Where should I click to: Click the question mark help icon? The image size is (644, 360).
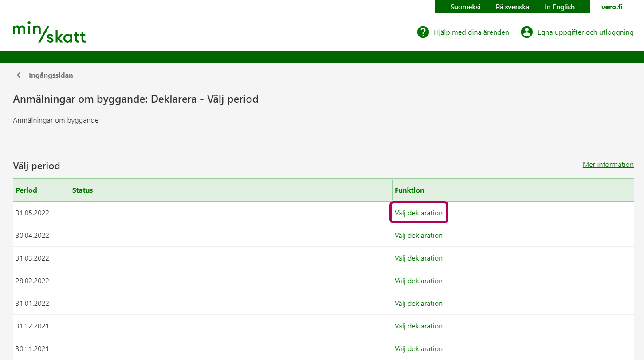[423, 32]
